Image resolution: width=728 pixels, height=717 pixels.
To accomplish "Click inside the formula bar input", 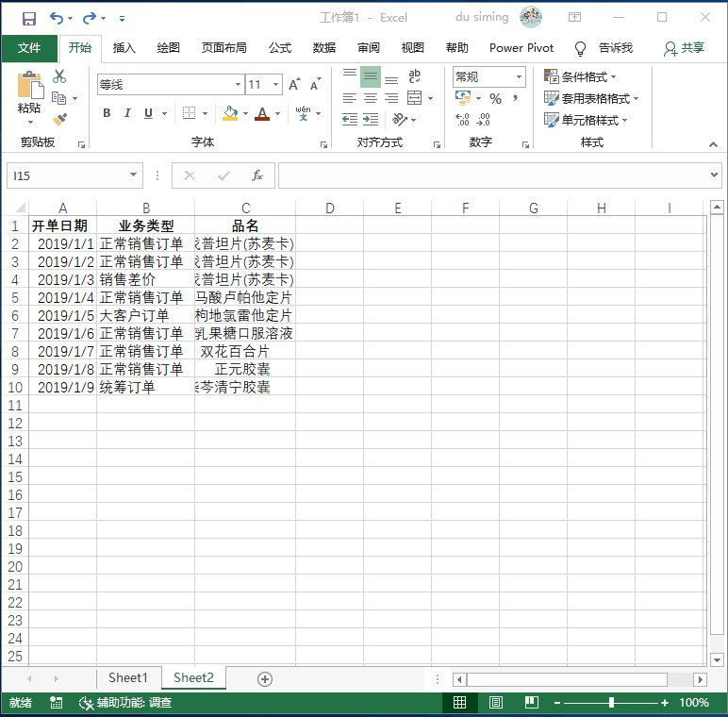I will pos(493,175).
